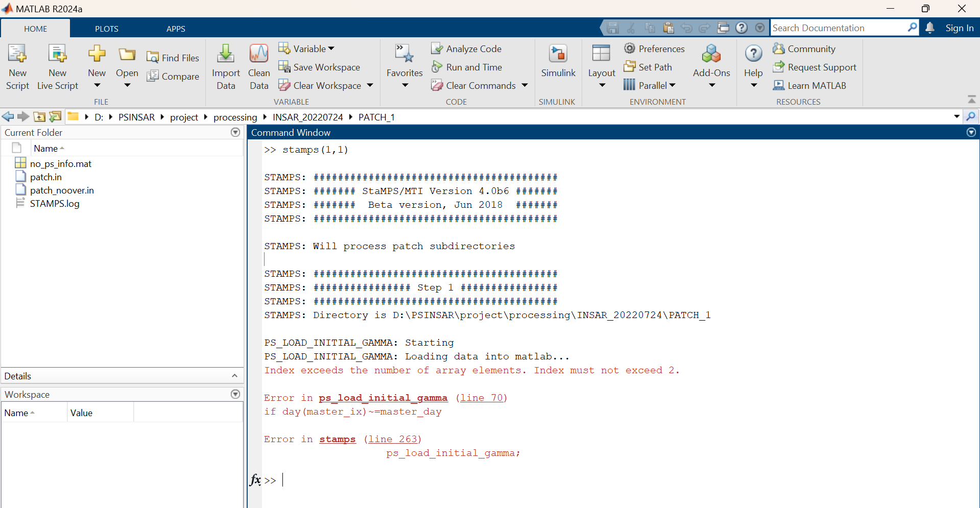Click Sign In
The height and width of the screenshot is (508, 980).
click(x=959, y=28)
